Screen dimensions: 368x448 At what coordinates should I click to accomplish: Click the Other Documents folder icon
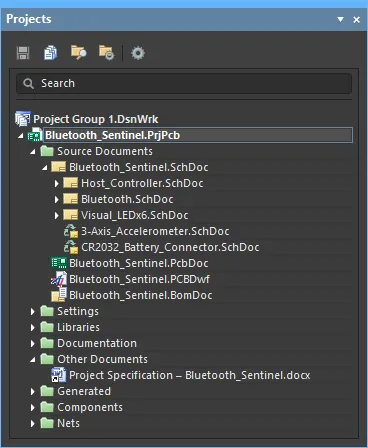coord(47,359)
